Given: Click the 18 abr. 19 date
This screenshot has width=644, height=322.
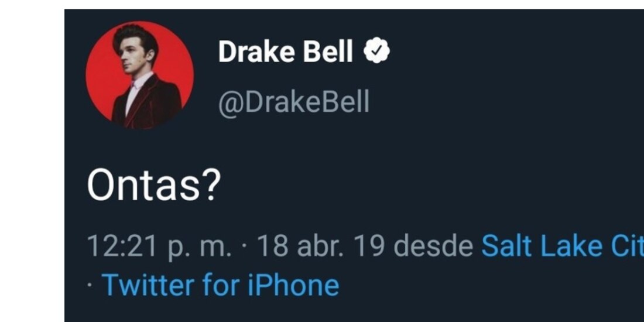Looking at the screenshot, I should point(321,247).
